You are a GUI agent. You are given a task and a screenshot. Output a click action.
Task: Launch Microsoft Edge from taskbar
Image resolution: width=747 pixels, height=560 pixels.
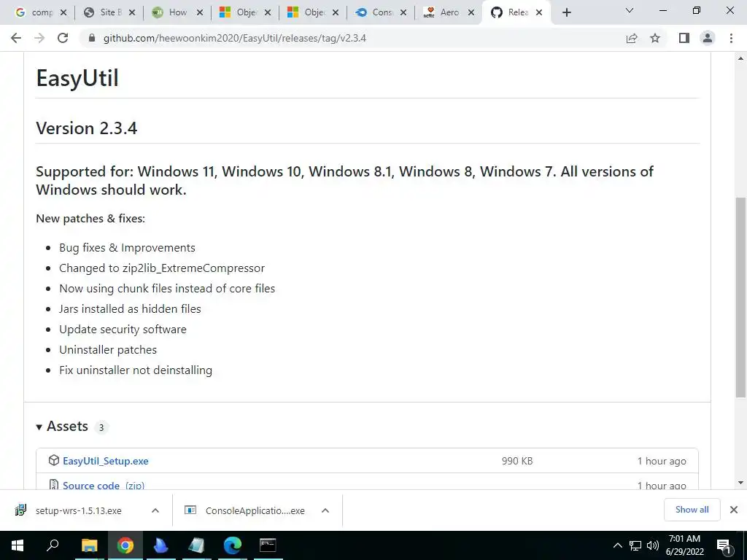233,545
